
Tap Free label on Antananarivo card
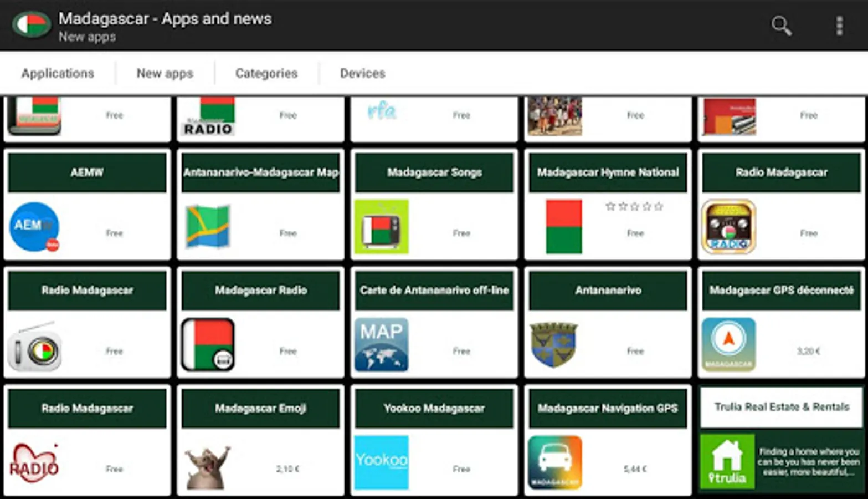[x=635, y=351]
